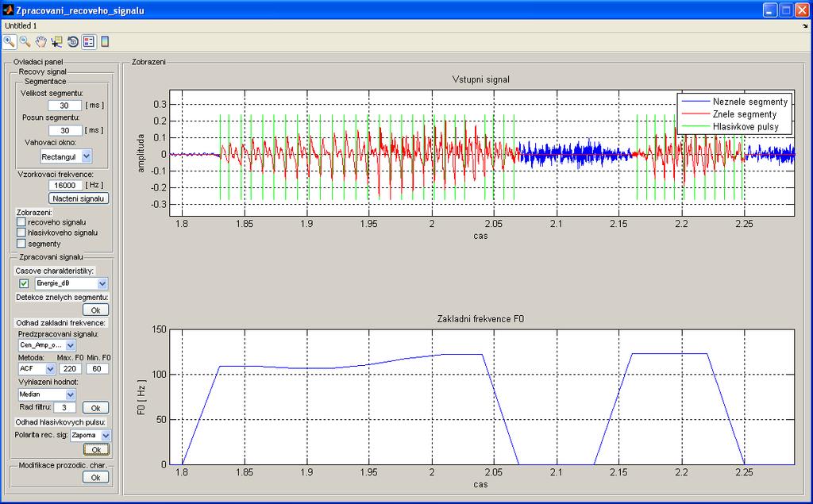Open the Vyhlazeni hodnot Median dropdown
Screen dimensions: 813x504
tap(47, 394)
